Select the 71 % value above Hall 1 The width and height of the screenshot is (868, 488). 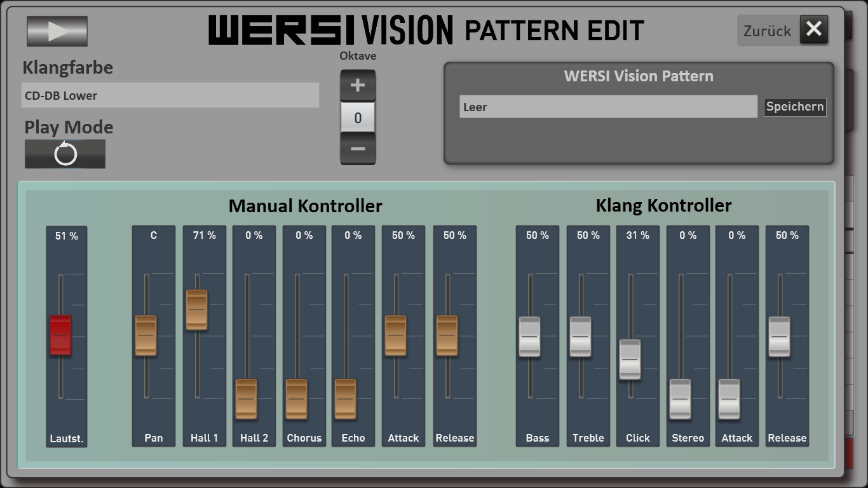click(205, 235)
